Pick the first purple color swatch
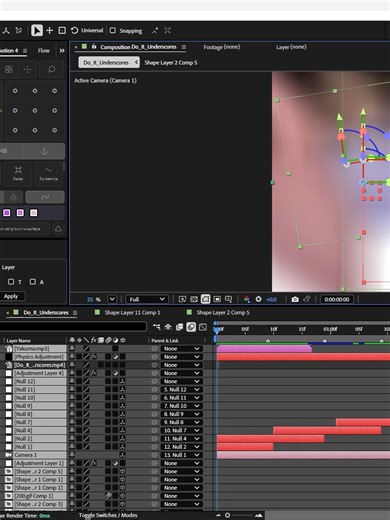This screenshot has height=520, width=390. 7,213
